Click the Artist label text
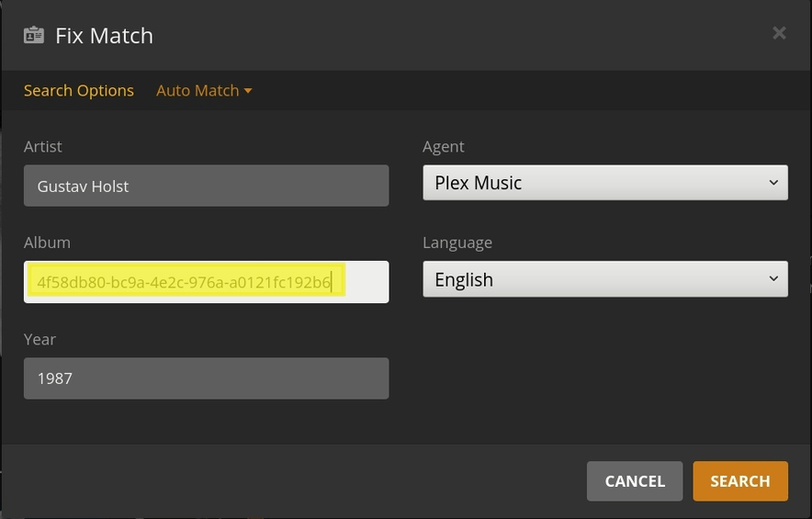 click(x=43, y=147)
